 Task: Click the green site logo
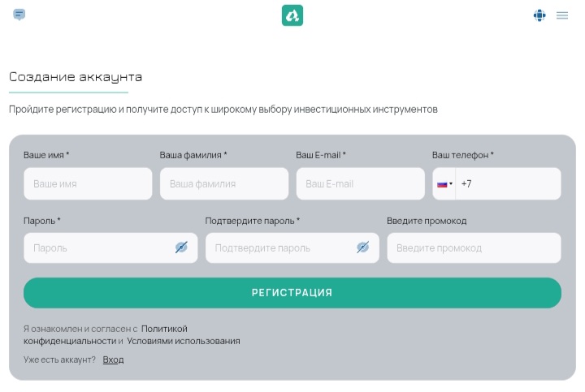coord(292,15)
